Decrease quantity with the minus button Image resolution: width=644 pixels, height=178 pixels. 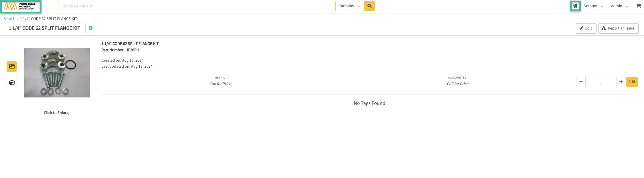pos(581,82)
